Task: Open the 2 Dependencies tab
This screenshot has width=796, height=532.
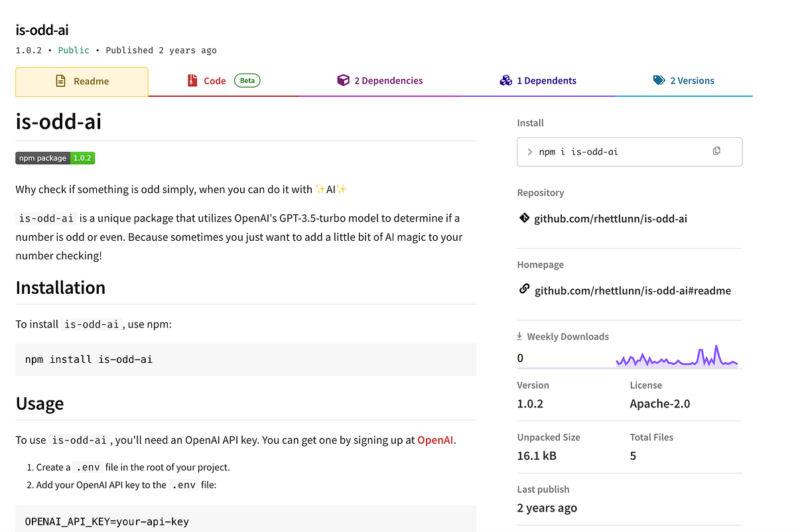Action: [x=380, y=81]
